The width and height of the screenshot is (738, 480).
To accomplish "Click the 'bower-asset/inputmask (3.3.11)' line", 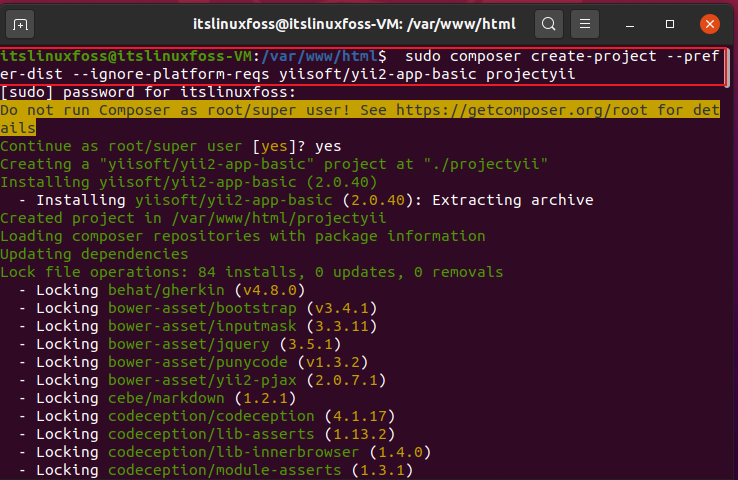I will [x=198, y=326].
